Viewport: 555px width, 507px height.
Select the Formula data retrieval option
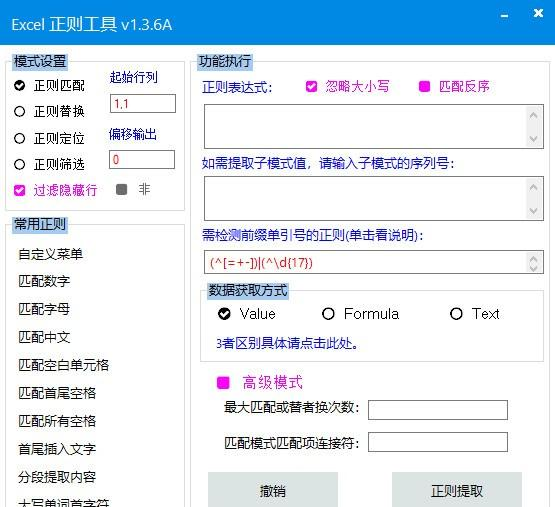coord(328,314)
